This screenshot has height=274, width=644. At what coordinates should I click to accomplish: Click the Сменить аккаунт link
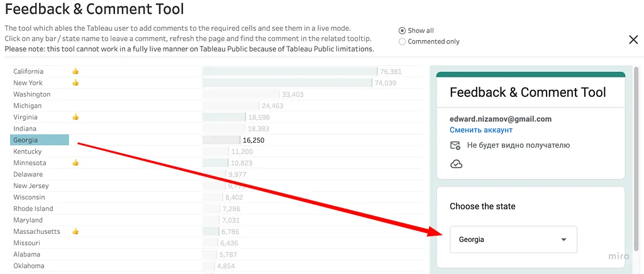pos(481,130)
